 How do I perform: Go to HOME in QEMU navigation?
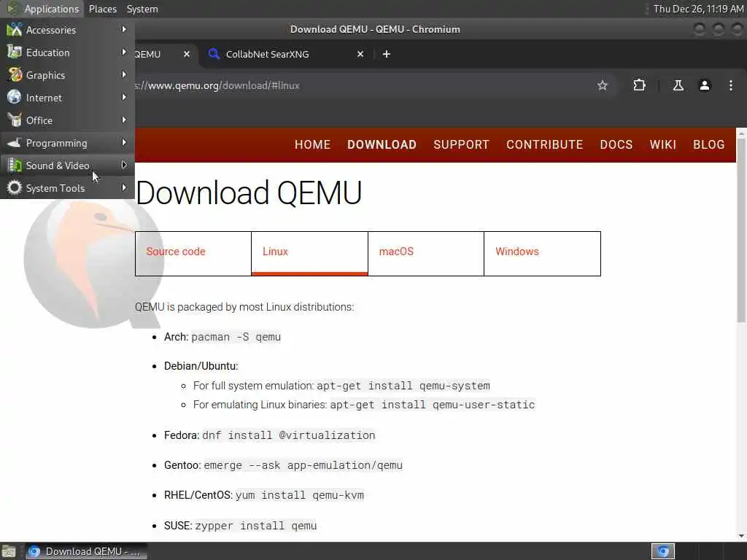[x=312, y=145]
